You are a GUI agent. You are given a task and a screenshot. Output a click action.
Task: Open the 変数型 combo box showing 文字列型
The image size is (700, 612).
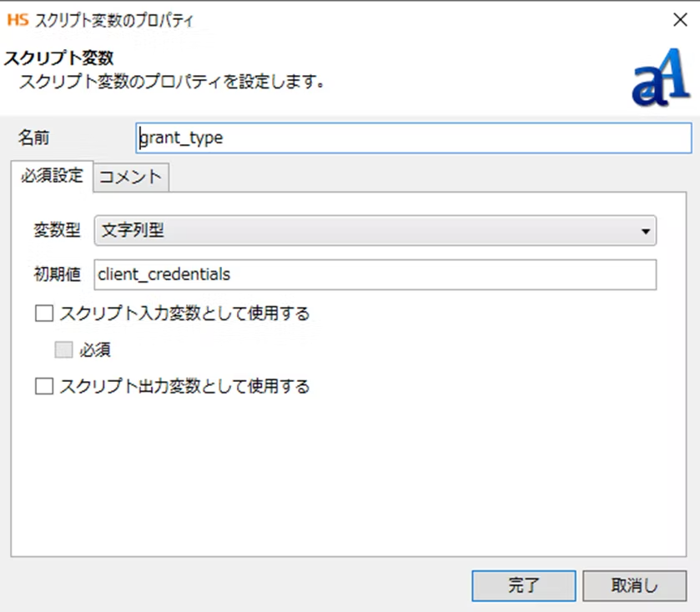point(375,231)
